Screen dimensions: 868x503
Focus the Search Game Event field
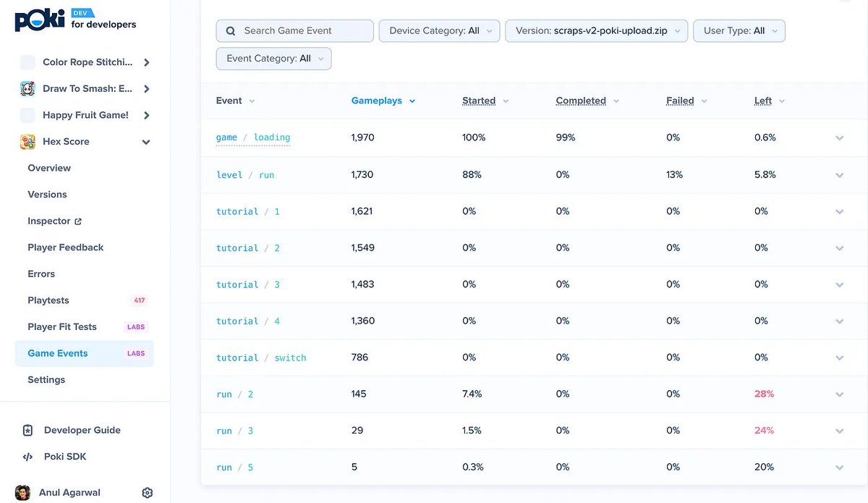pos(295,31)
